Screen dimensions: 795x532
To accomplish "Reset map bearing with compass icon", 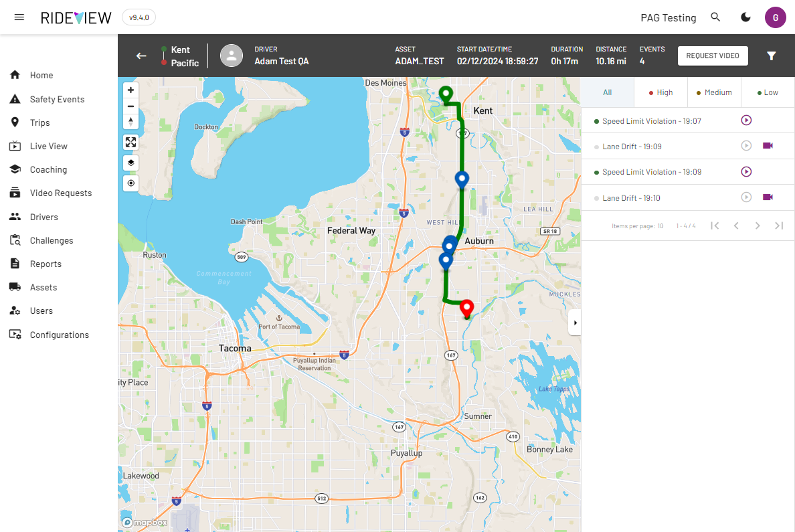I will pos(130,122).
